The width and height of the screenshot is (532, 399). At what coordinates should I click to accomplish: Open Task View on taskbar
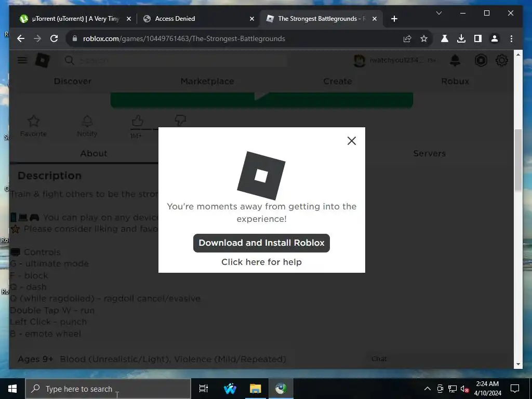[x=203, y=389]
